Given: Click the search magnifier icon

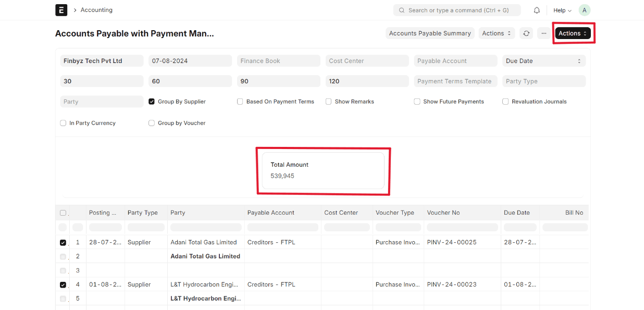Looking at the screenshot, I should pos(402,10).
